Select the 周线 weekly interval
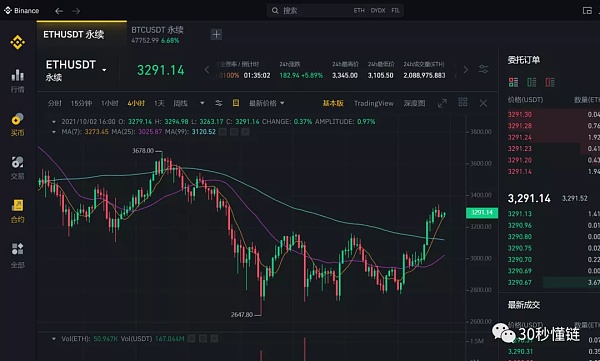The width and height of the screenshot is (600, 361). pos(180,103)
